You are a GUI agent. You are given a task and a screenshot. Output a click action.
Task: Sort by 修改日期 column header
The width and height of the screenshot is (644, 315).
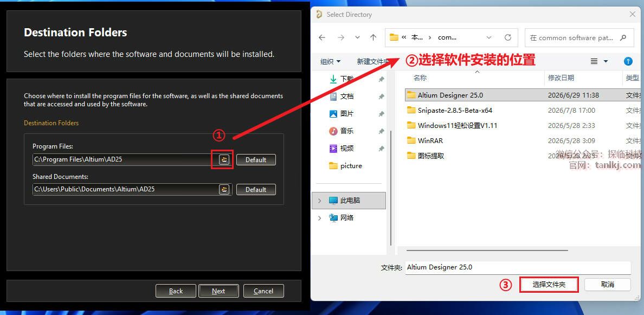561,78
